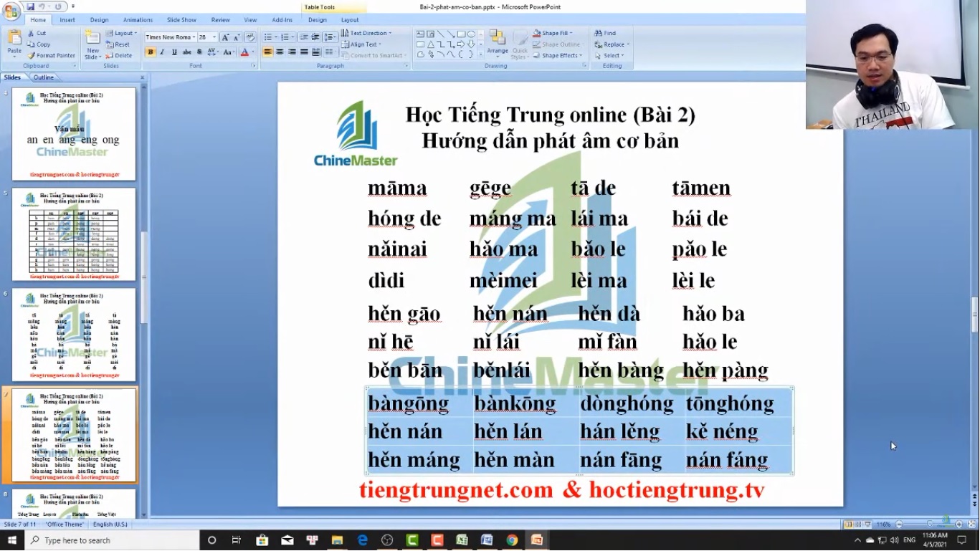Click the zoom slider handle
This screenshot has height=556, width=980.
pyautogui.click(x=930, y=524)
